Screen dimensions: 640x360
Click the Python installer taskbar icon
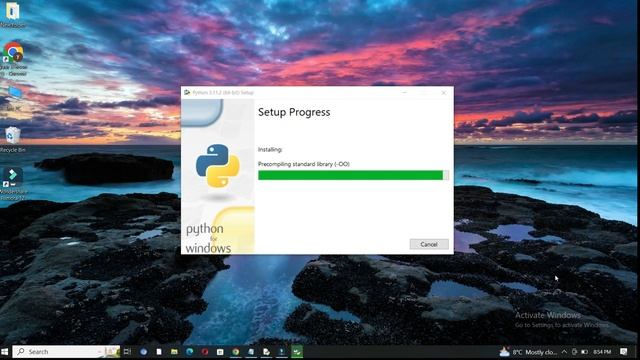[x=281, y=351]
